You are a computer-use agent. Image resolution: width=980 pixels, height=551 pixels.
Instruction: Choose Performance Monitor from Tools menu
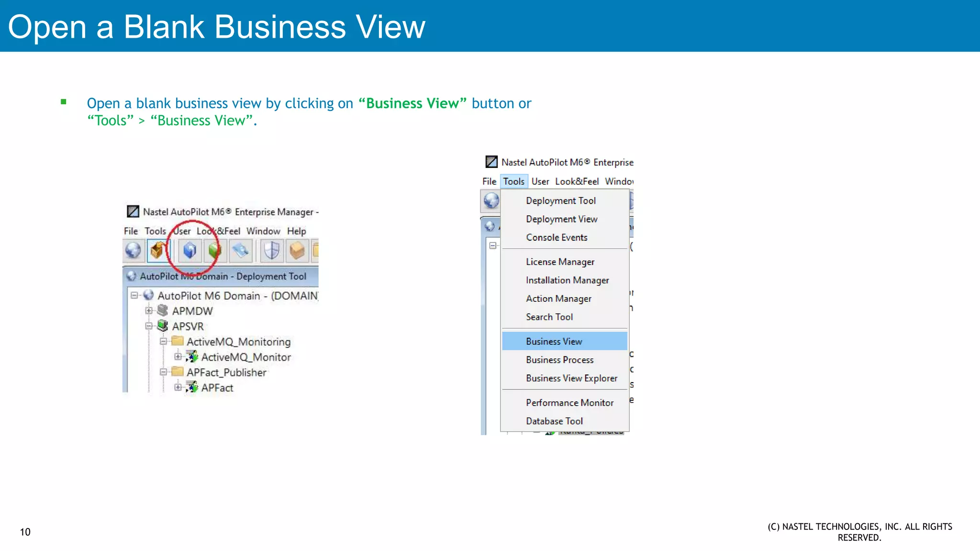[565, 403]
